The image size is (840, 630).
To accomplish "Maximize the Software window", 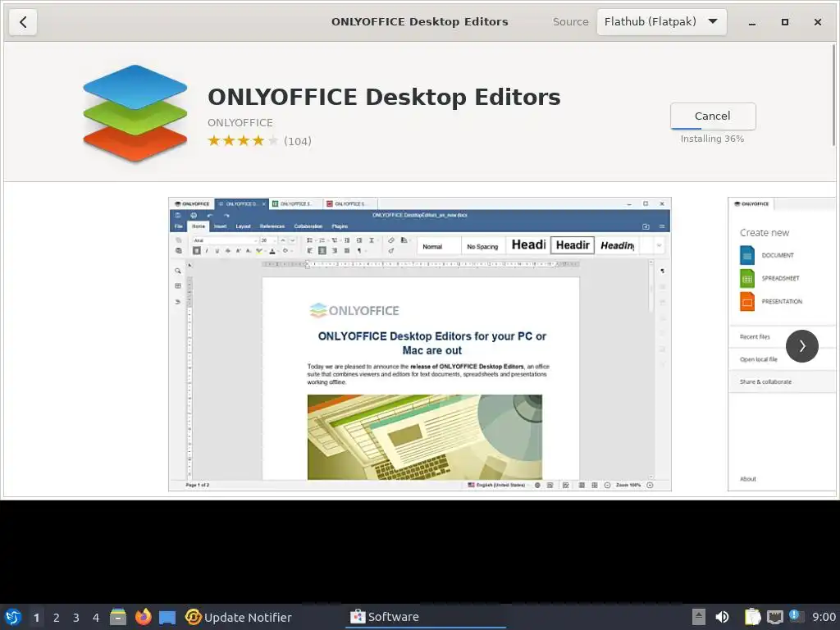I will click(785, 22).
